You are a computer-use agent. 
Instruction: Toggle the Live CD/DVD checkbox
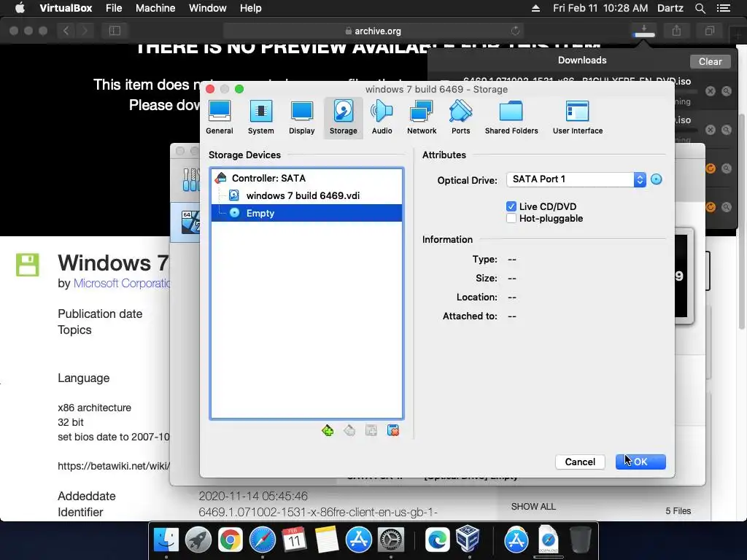(511, 206)
